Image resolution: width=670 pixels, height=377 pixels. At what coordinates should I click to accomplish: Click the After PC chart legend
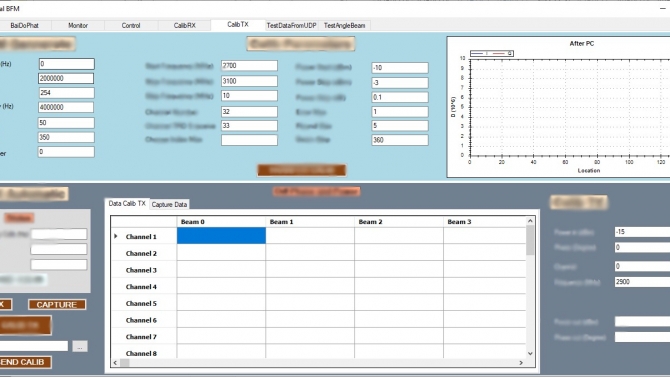491,53
